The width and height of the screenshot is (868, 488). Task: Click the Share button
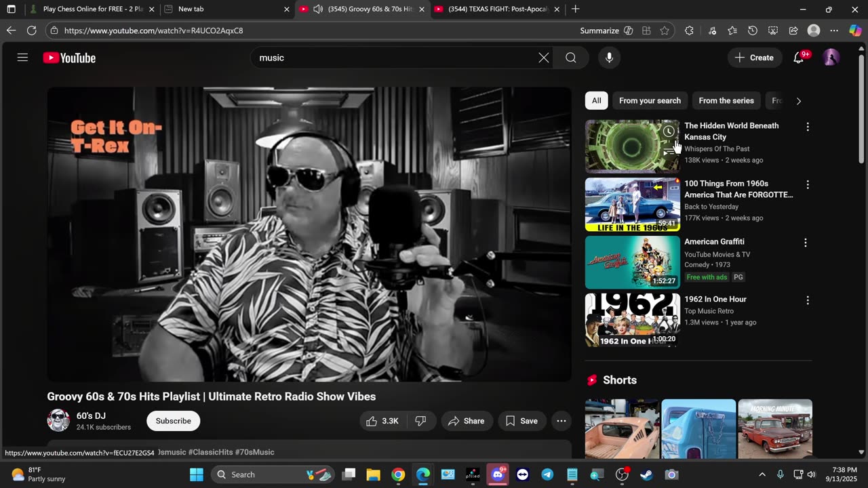point(467,421)
